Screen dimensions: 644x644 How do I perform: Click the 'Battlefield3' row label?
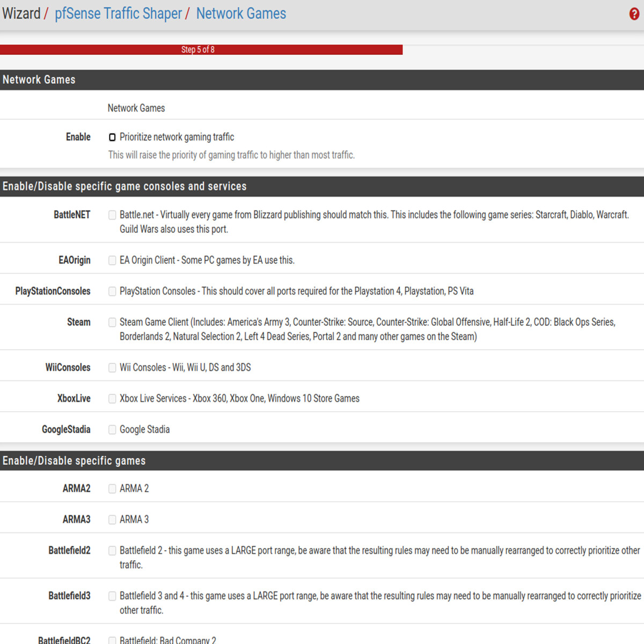(69, 596)
